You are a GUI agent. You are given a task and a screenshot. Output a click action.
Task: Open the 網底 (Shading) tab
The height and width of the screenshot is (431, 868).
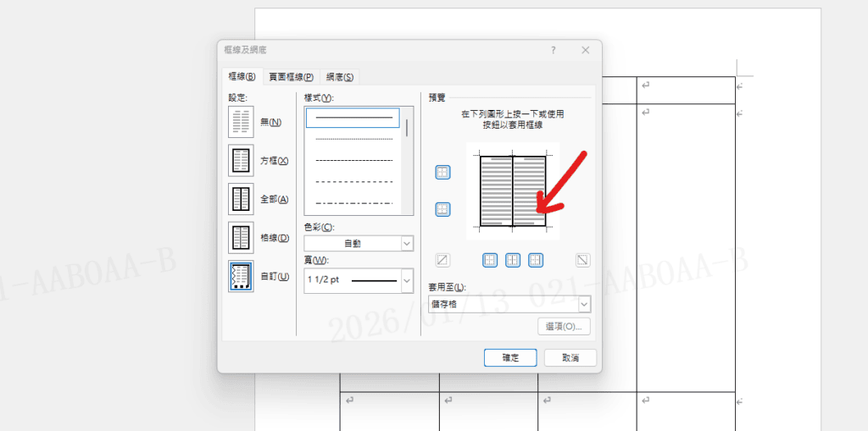coord(339,77)
